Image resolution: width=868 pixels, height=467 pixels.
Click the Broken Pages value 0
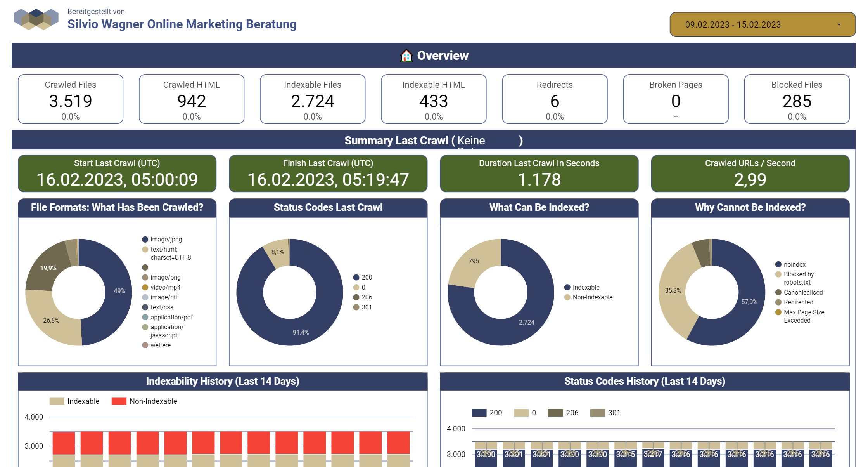click(x=676, y=101)
